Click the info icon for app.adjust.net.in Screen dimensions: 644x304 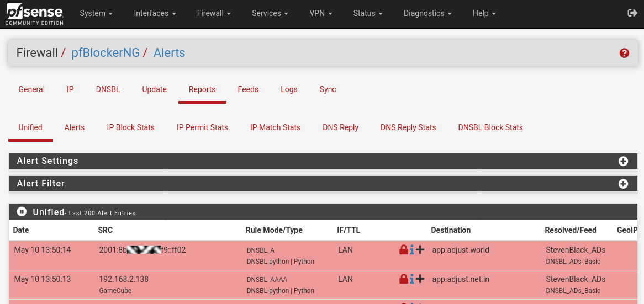coord(411,279)
